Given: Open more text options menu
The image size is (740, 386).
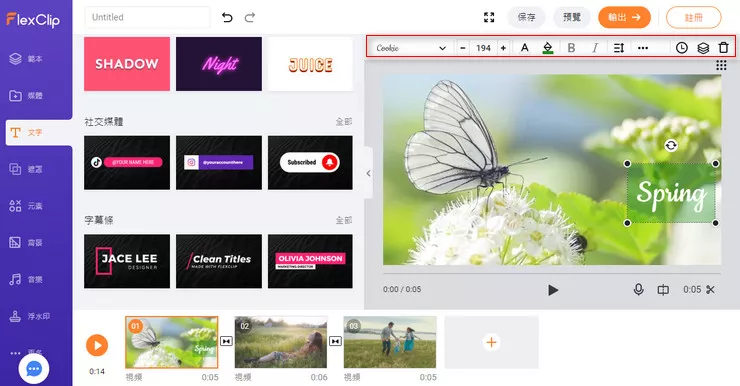Looking at the screenshot, I should pos(643,48).
